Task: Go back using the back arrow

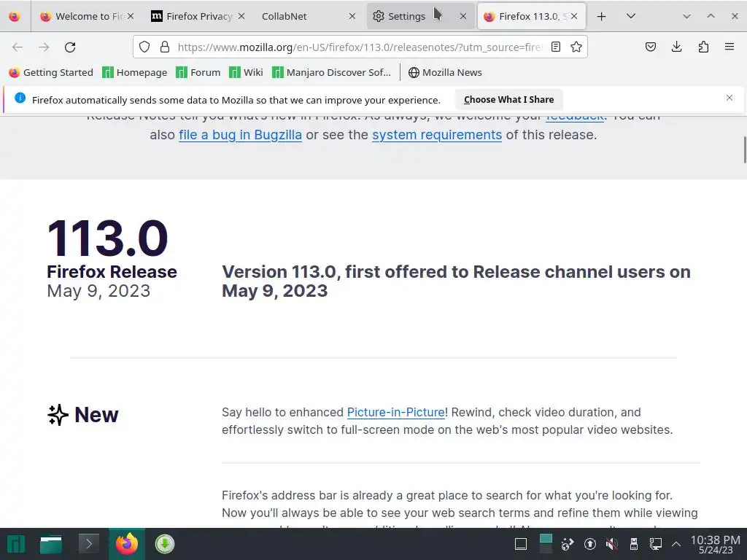Action: (x=18, y=47)
